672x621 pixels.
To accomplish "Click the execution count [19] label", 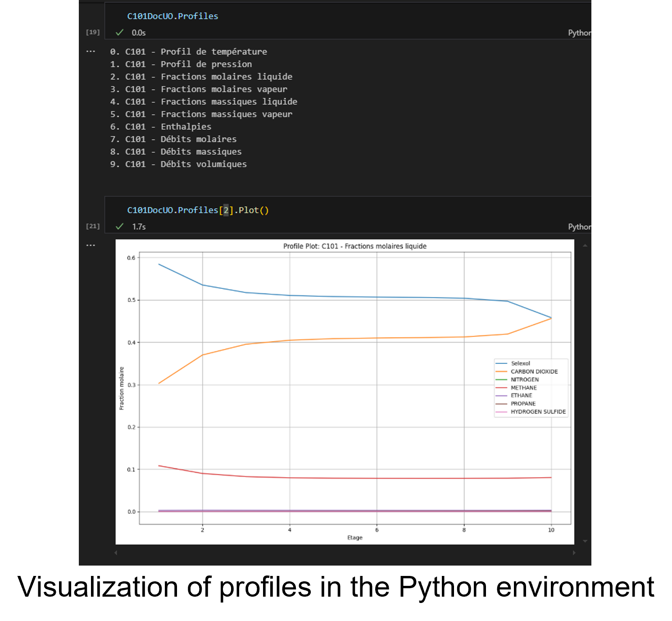I will click(93, 32).
